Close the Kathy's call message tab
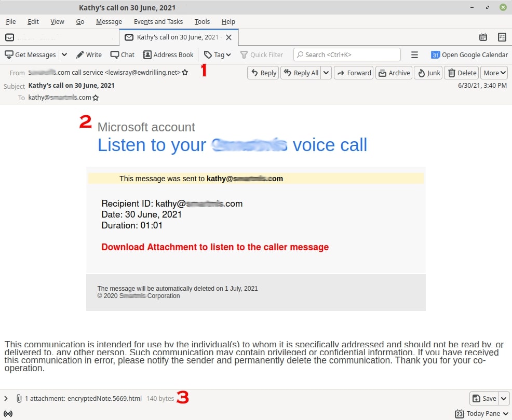This screenshot has height=420, width=512. (228, 37)
